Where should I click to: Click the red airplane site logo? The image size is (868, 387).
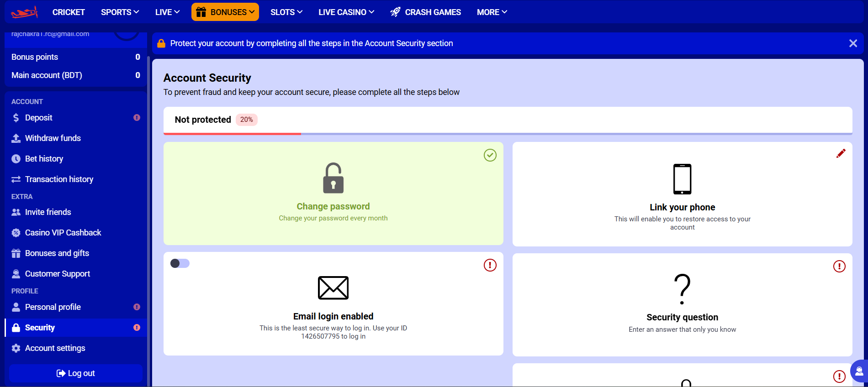point(24,12)
